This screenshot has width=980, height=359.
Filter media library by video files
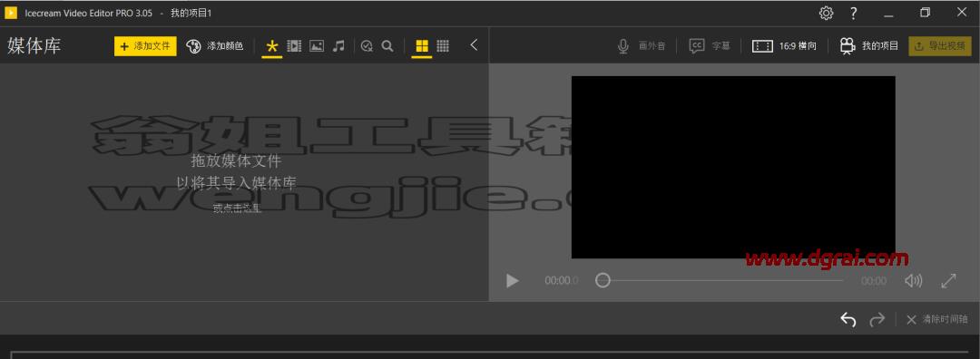click(x=294, y=46)
